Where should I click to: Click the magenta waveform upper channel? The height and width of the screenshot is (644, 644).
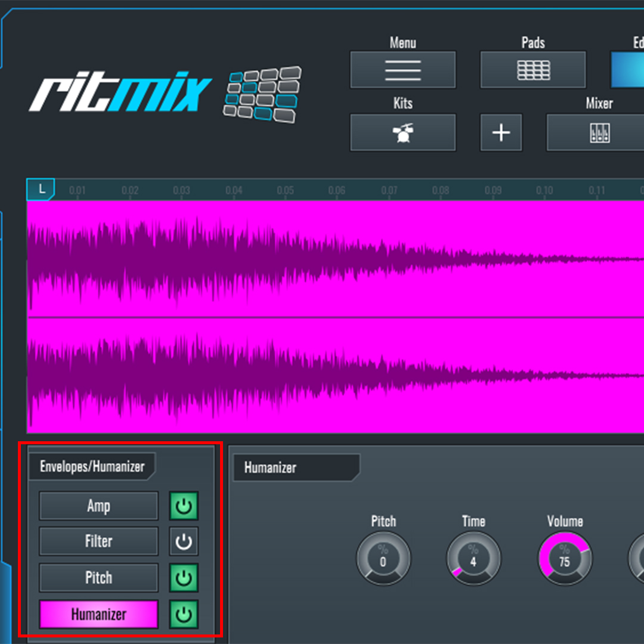point(335,259)
